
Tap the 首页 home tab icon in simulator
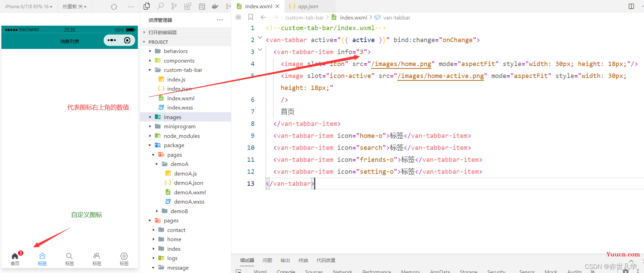point(15,259)
